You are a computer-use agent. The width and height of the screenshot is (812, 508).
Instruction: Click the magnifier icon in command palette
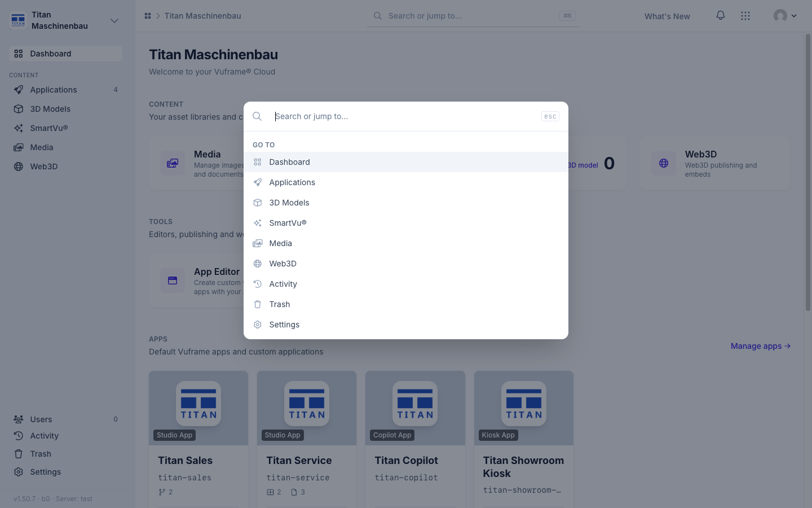[257, 116]
